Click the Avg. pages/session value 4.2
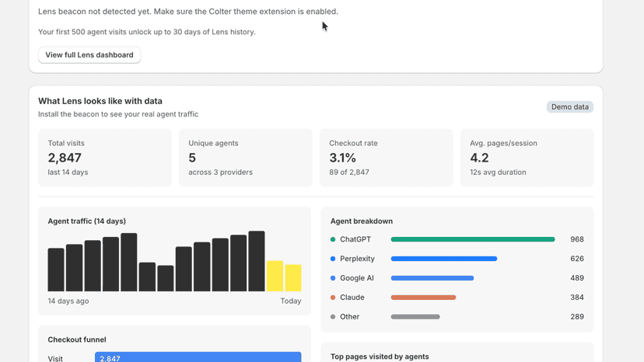 click(x=479, y=158)
